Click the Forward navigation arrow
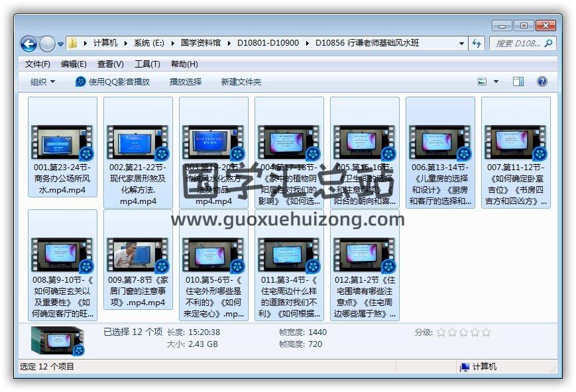Viewport: 576px width, 392px height. point(47,44)
